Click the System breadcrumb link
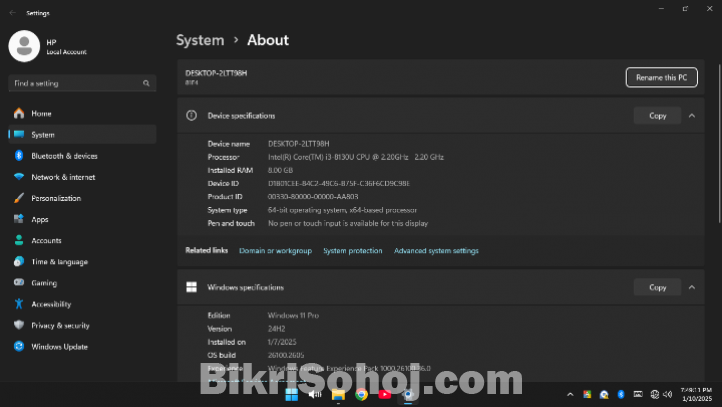Image resolution: width=722 pixels, height=407 pixels. (200, 40)
